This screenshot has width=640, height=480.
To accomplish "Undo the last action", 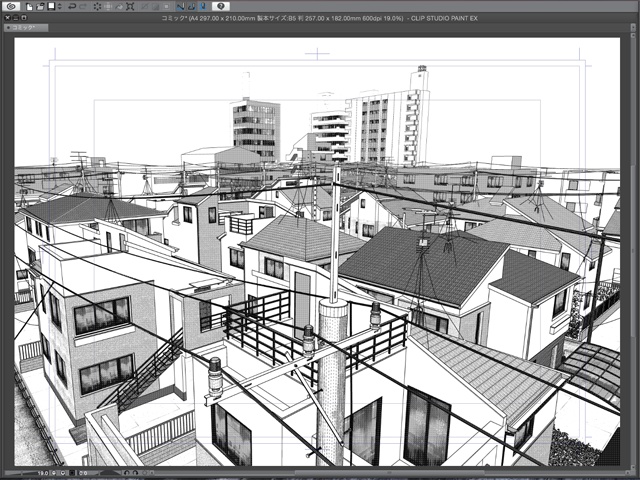I will (72, 6).
